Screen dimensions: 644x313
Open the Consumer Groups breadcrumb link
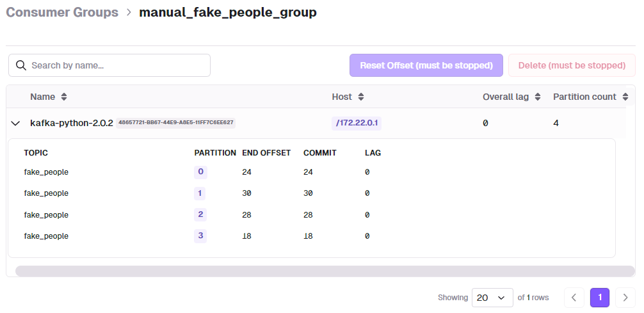pos(62,12)
